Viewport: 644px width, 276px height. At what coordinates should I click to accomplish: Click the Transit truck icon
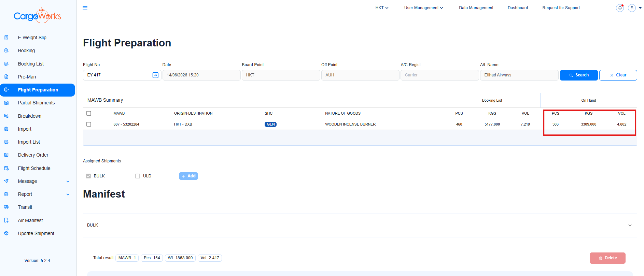coord(6,207)
